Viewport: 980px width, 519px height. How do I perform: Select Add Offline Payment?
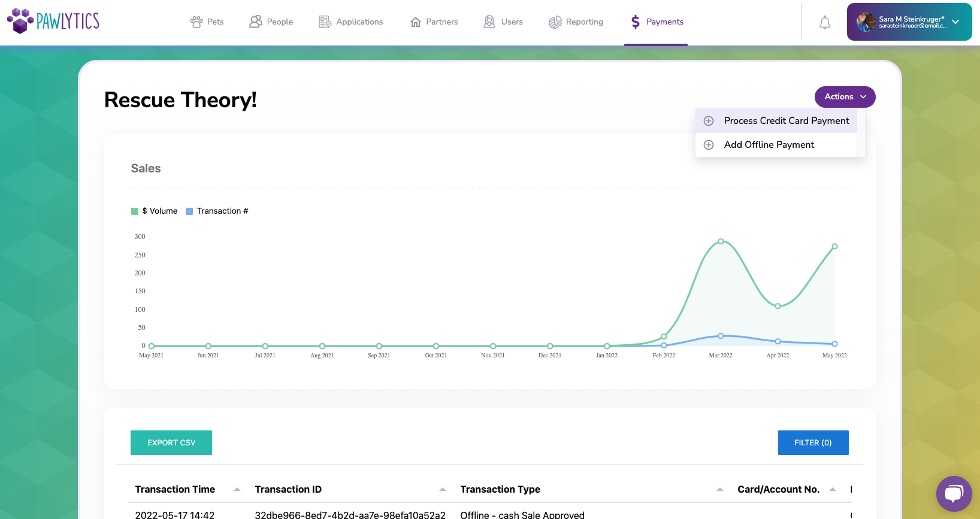pos(776,145)
